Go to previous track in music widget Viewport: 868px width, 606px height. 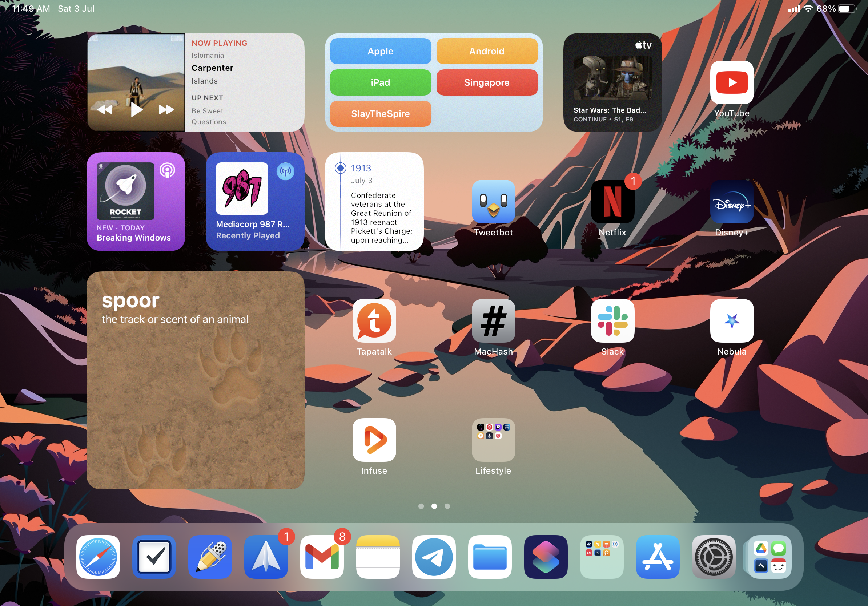click(x=105, y=110)
